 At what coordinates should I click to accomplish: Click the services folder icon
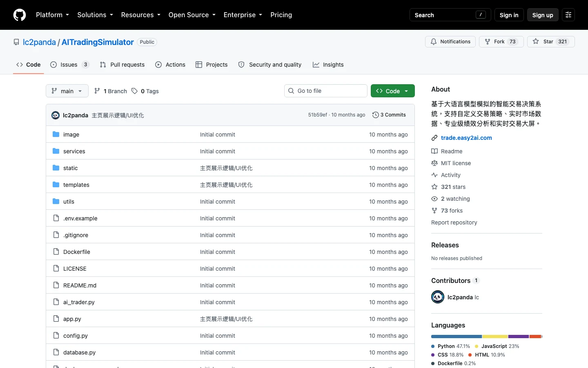coord(56,151)
